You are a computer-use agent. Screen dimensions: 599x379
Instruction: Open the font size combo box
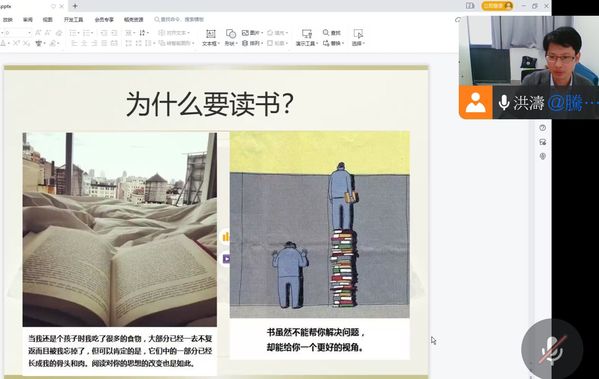point(17,33)
